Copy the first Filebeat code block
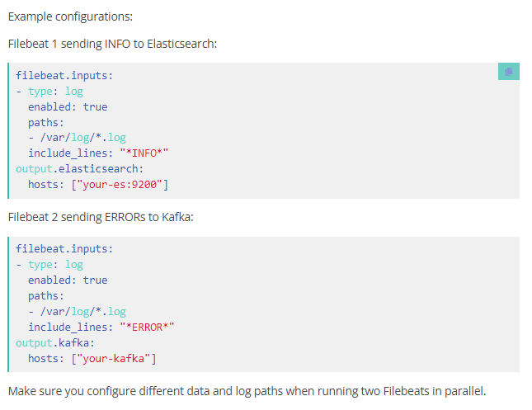Viewport: 532px width, 410px height. pyautogui.click(x=508, y=71)
